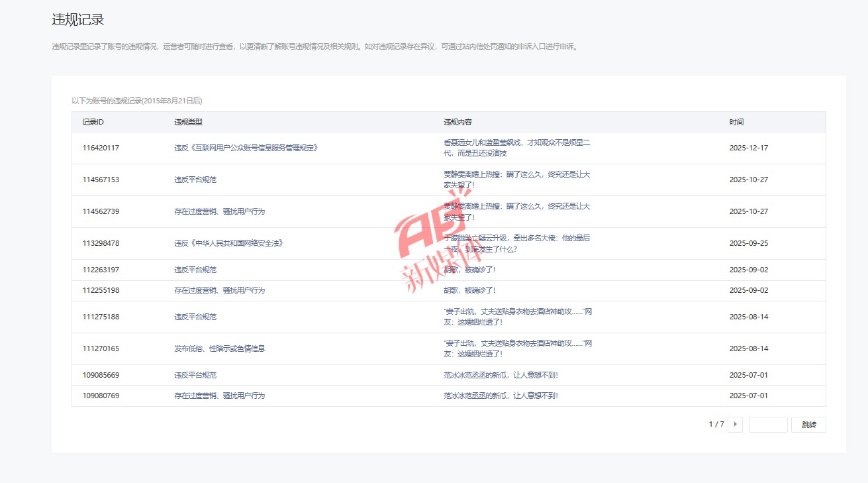Image resolution: width=868 pixels, height=483 pixels.
Task: Click the 违规类型 column header
Action: point(188,122)
